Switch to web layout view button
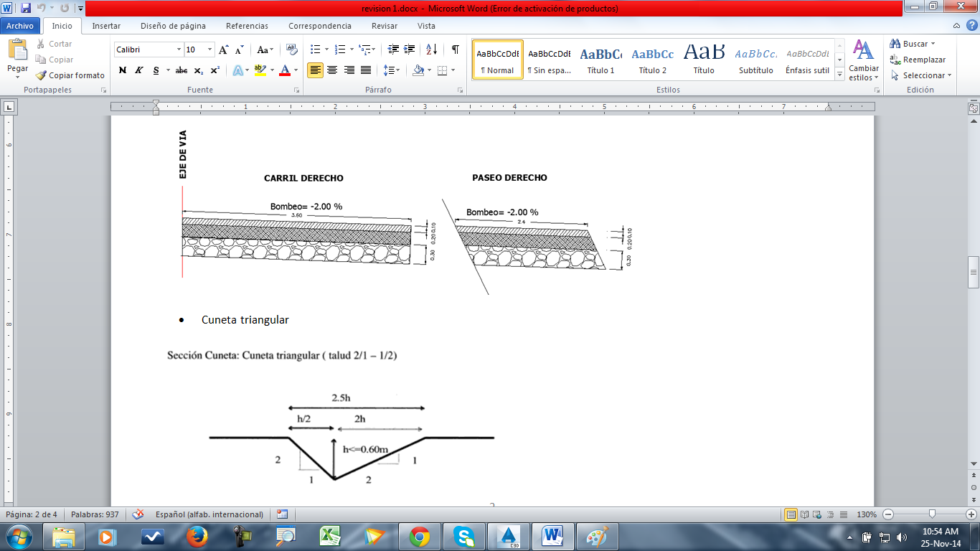Viewport: 980px width, 551px height. pos(816,514)
